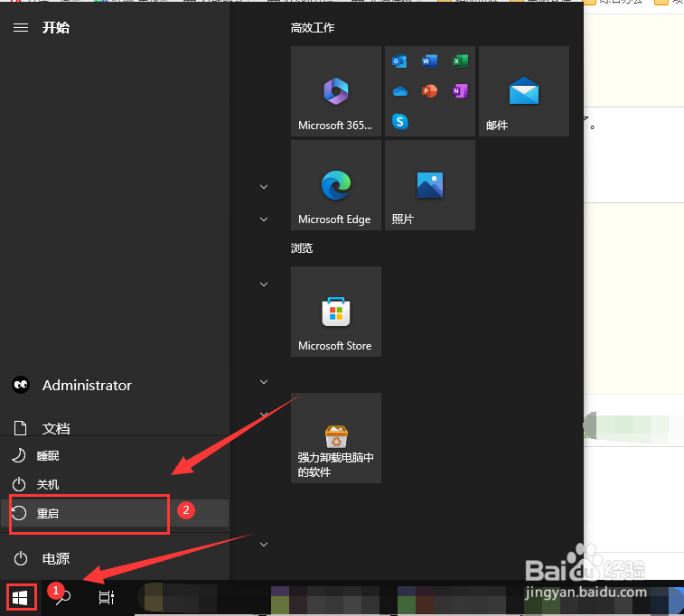Screen dimensions: 684x616
Task: Launch Outlook from the Office folder tile
Action: [x=399, y=61]
